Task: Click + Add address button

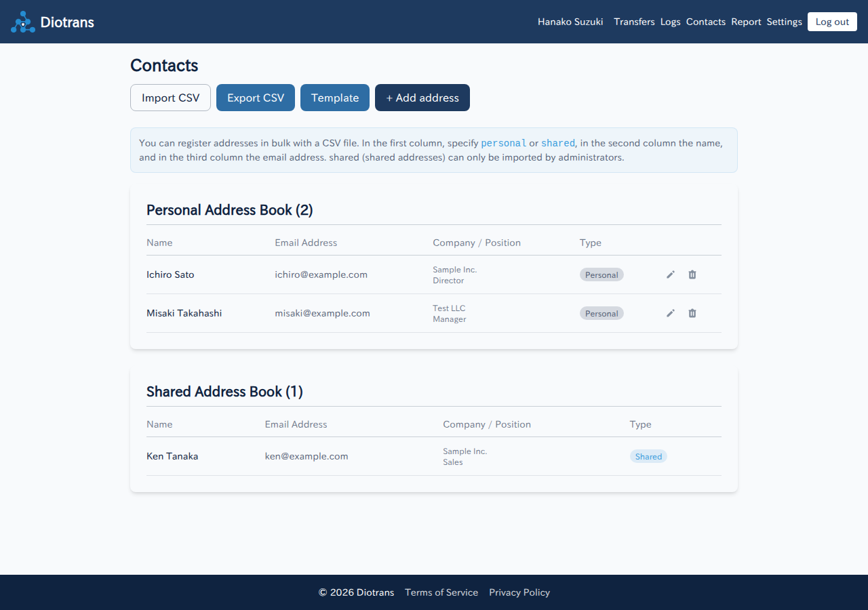Action: pos(422,98)
